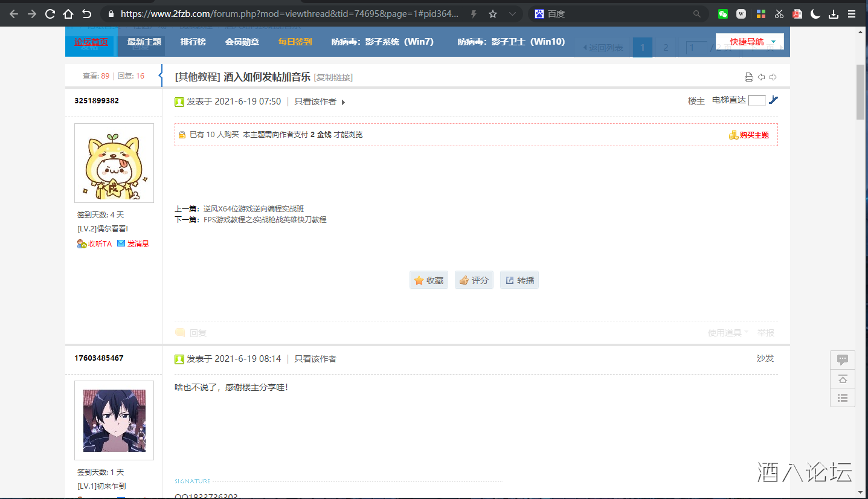Open the scissors screenshot extension
The height and width of the screenshot is (499, 868).
coord(779,14)
